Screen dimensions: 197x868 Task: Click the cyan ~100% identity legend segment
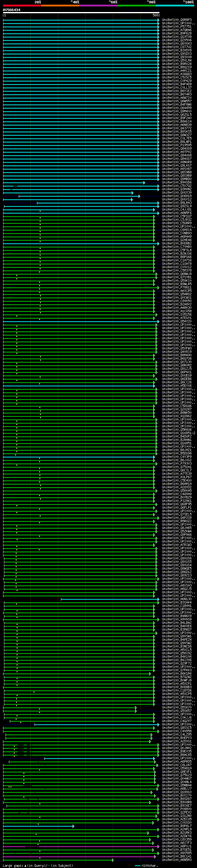175,6
